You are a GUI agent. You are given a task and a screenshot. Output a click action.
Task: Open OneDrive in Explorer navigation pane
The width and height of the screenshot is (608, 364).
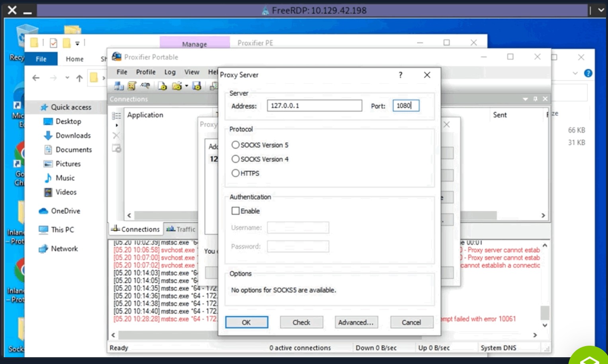click(59, 211)
